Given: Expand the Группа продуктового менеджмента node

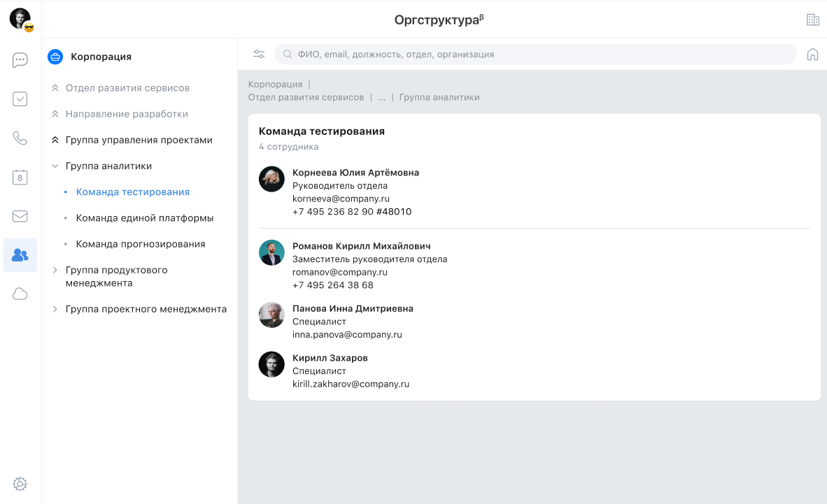Looking at the screenshot, I should pos(55,270).
